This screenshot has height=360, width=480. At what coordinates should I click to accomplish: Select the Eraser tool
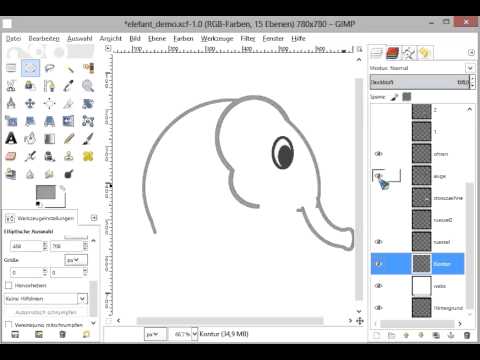11,156
